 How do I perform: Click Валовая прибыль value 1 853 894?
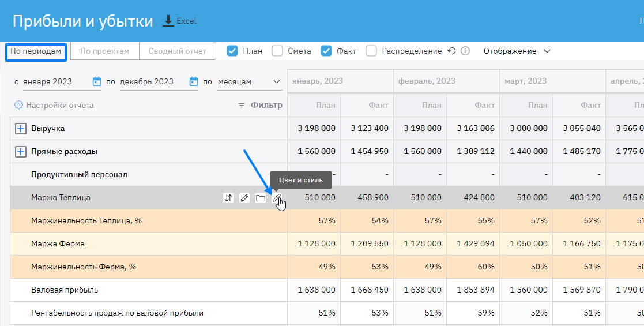(x=476, y=290)
